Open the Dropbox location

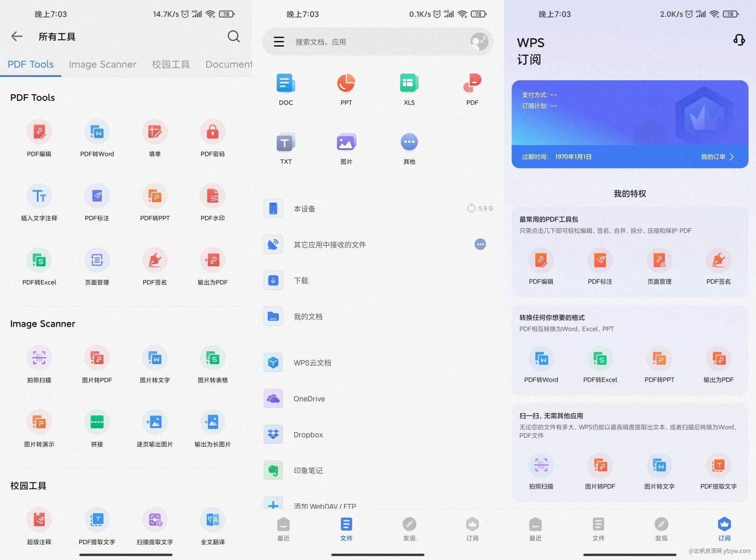point(378,434)
